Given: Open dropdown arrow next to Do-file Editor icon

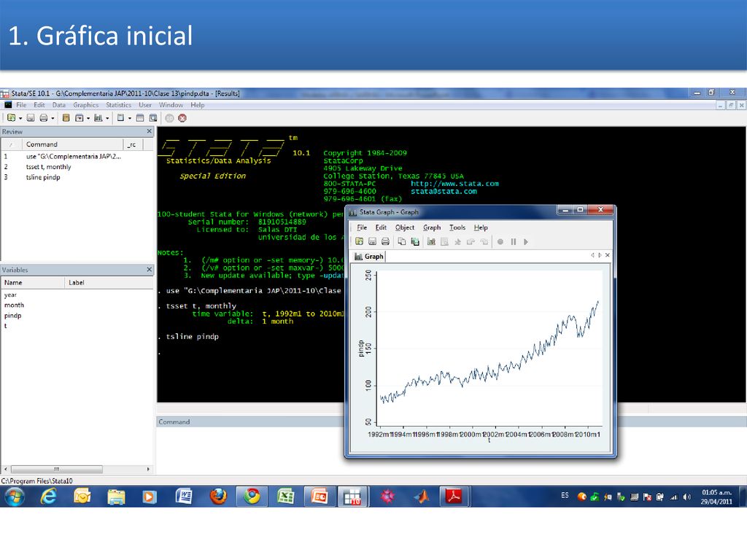Looking at the screenshot, I should [x=130, y=118].
